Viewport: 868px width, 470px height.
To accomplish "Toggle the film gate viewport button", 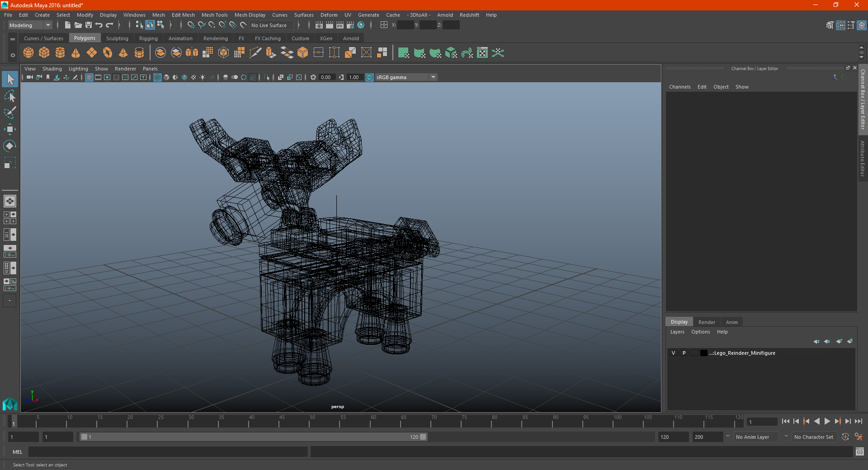I will pyautogui.click(x=98, y=77).
